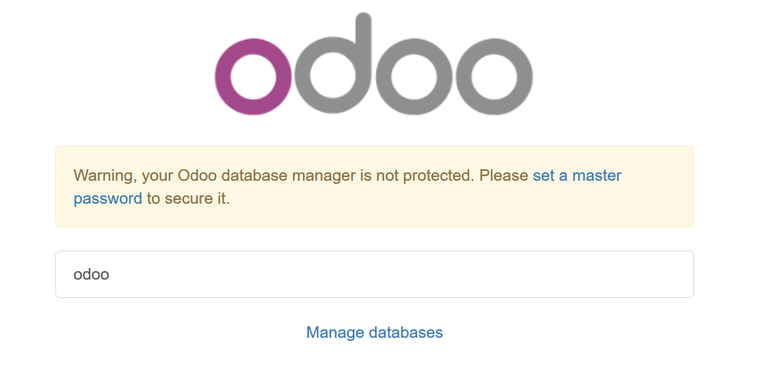The image size is (760, 383).
Task: Click the yellow warning alert box
Action: [x=374, y=186]
